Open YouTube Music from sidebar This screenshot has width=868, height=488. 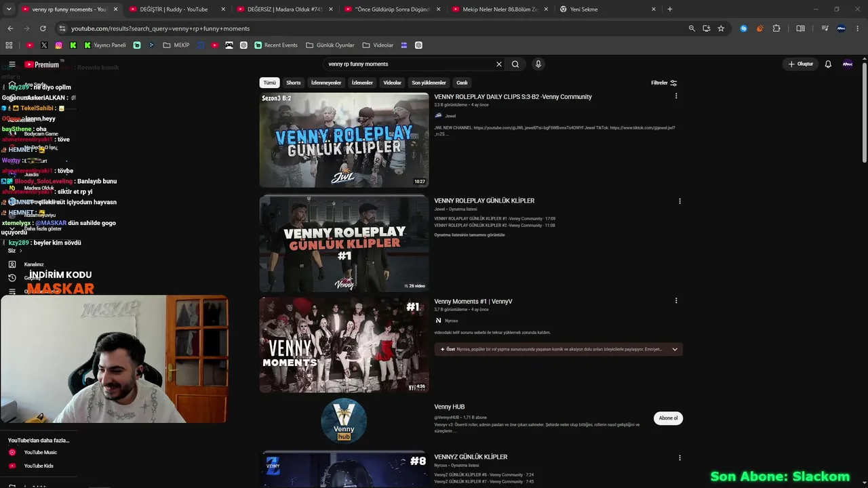point(41,452)
